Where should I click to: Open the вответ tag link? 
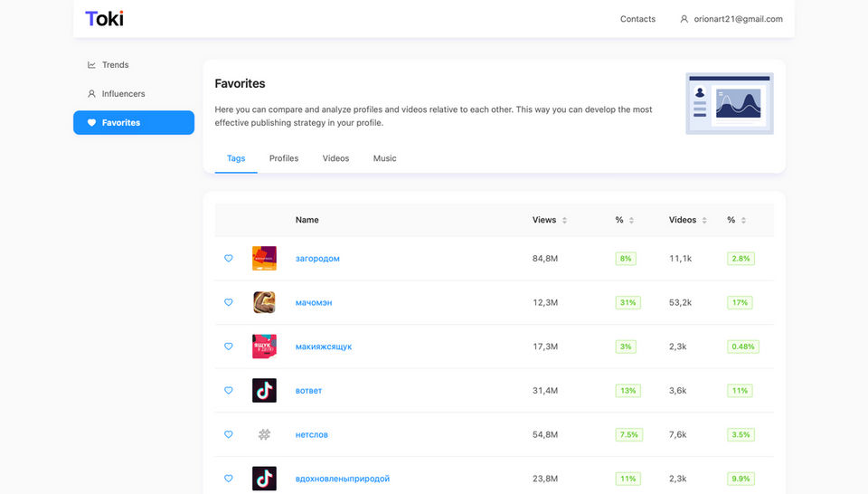pos(308,391)
